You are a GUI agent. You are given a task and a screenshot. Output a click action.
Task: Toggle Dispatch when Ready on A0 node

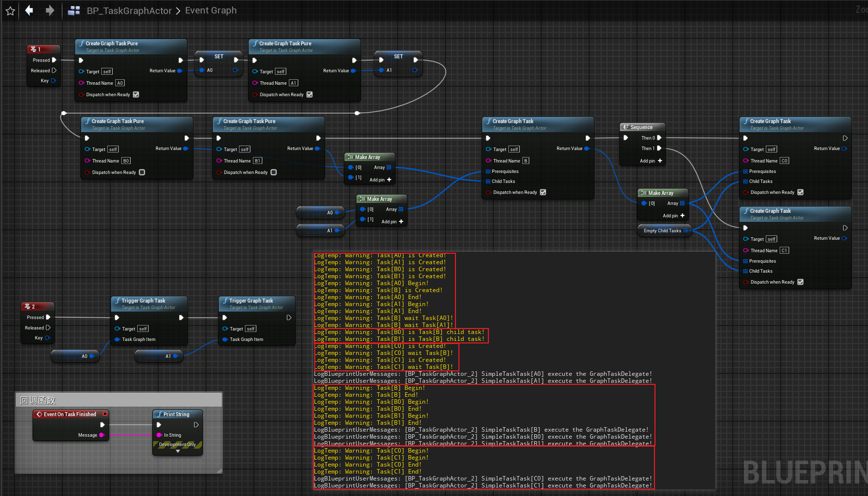pos(136,95)
